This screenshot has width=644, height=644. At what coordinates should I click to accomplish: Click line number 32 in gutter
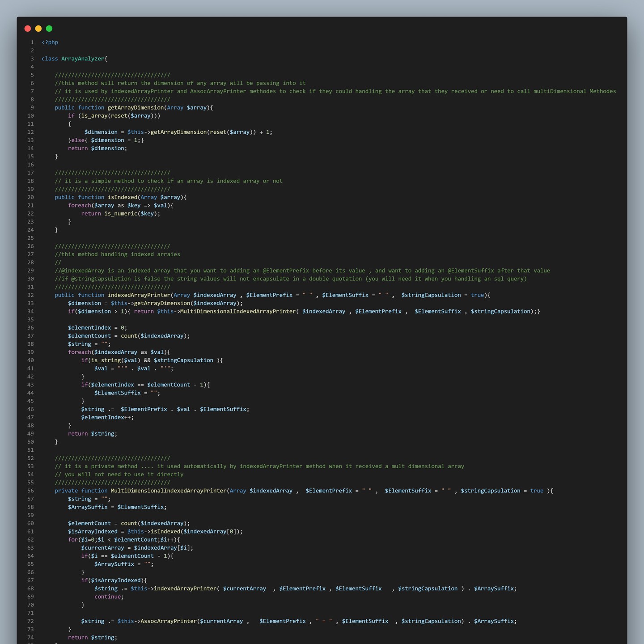point(30,295)
